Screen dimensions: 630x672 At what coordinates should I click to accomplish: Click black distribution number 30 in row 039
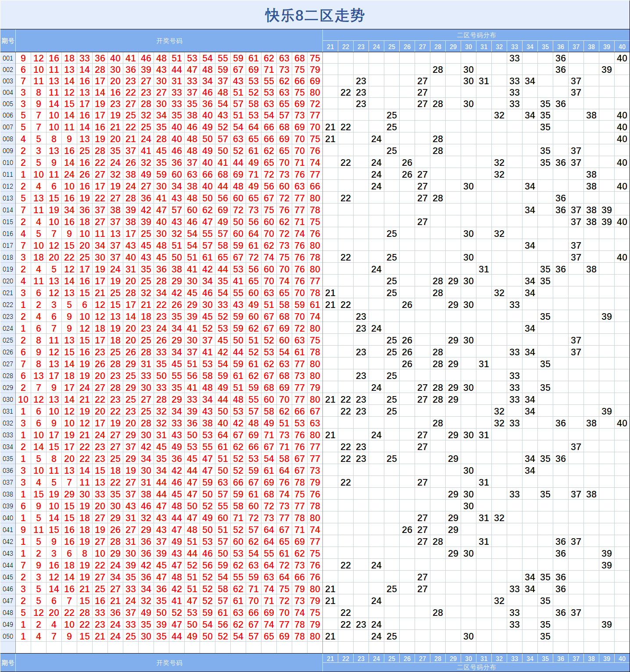(x=469, y=506)
